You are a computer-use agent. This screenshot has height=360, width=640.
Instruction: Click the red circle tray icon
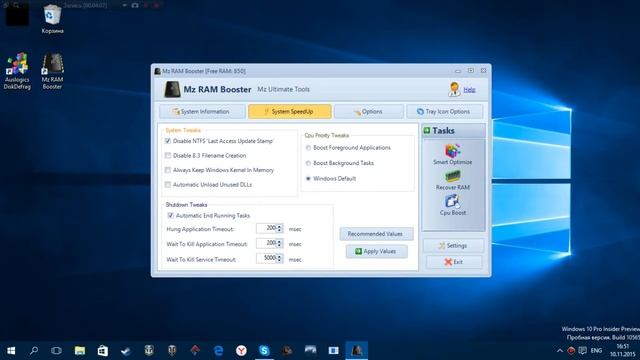pos(571,351)
